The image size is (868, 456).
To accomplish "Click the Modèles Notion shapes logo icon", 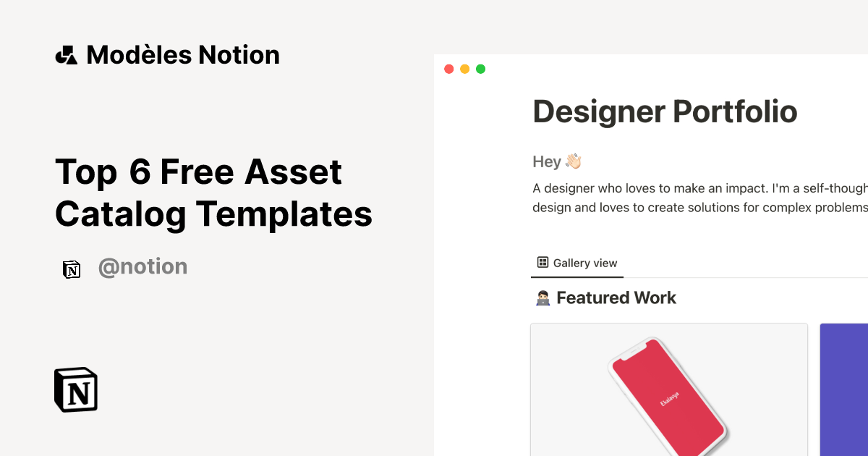I will tap(66, 55).
